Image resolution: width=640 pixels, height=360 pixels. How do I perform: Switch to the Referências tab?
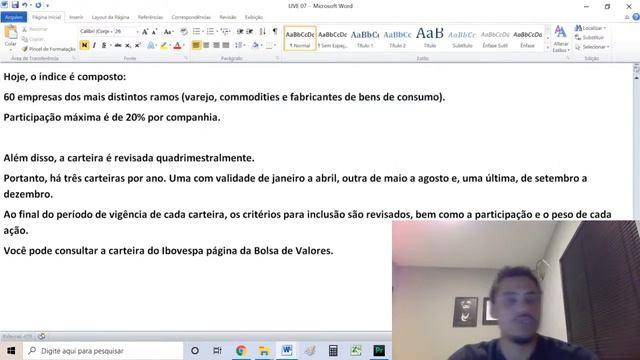click(x=150, y=17)
